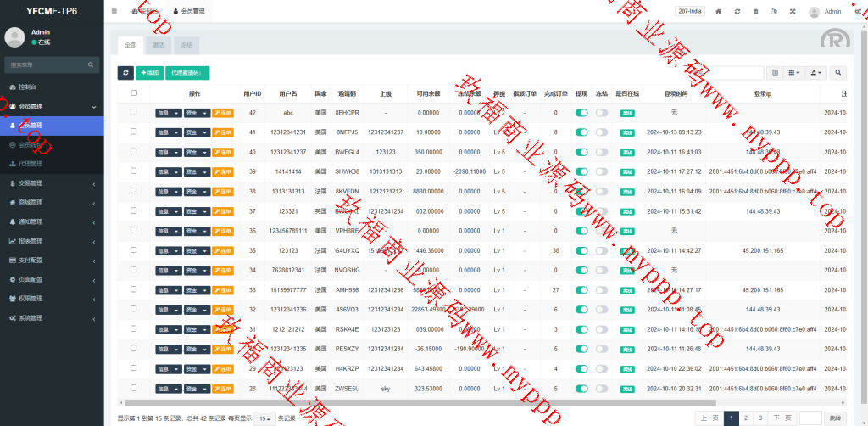Image resolution: width=868 pixels, height=426 pixels.
Task: Toggle the 提现 switch for user 41
Action: (581, 132)
